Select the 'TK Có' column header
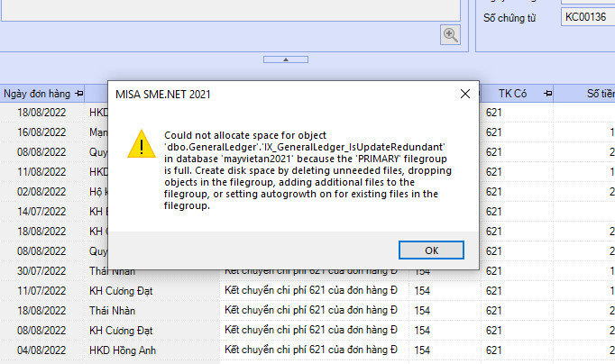615x364 pixels. 517,94
